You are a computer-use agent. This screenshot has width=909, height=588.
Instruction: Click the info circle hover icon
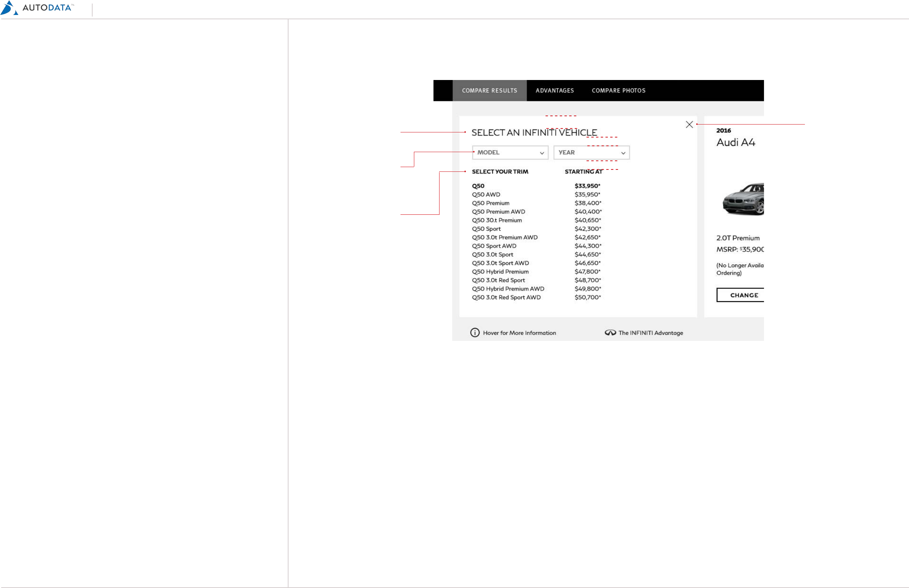pos(475,333)
